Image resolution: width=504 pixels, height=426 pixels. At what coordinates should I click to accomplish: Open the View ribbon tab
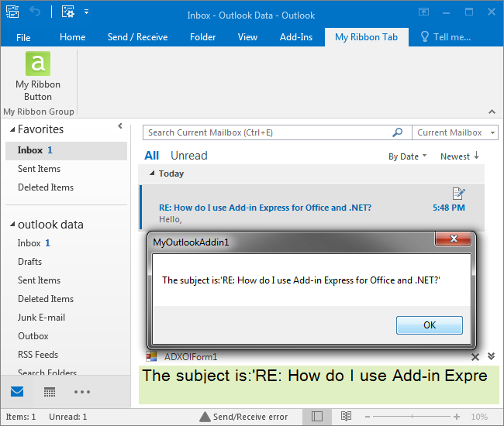[x=247, y=37]
